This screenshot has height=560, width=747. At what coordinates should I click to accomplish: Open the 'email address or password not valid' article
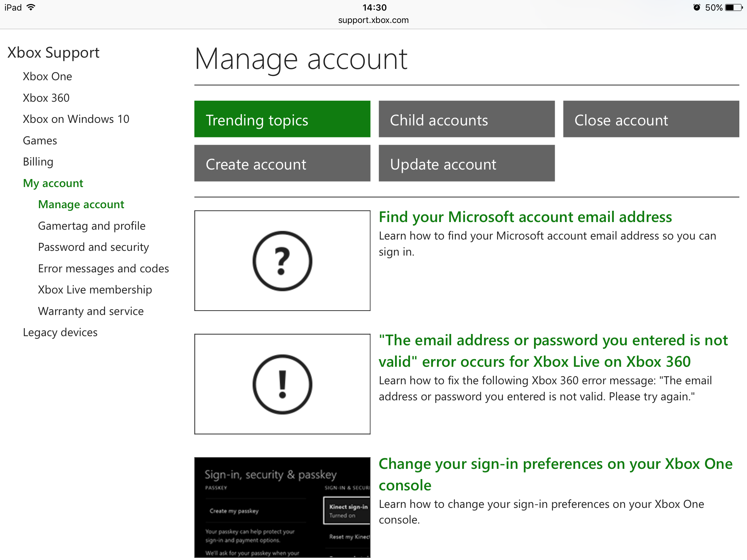pos(553,351)
